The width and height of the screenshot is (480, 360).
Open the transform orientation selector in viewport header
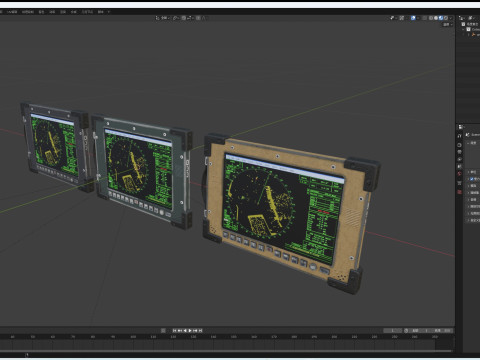163,18
